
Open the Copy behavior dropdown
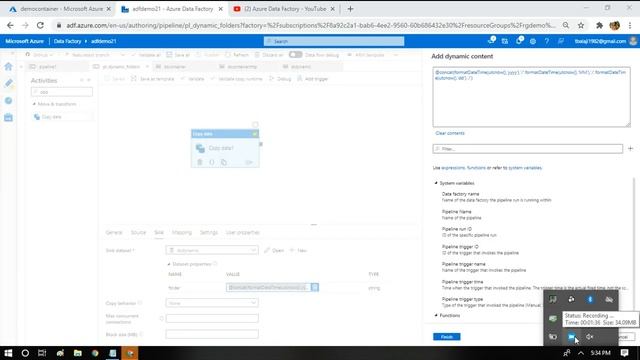coord(212,303)
